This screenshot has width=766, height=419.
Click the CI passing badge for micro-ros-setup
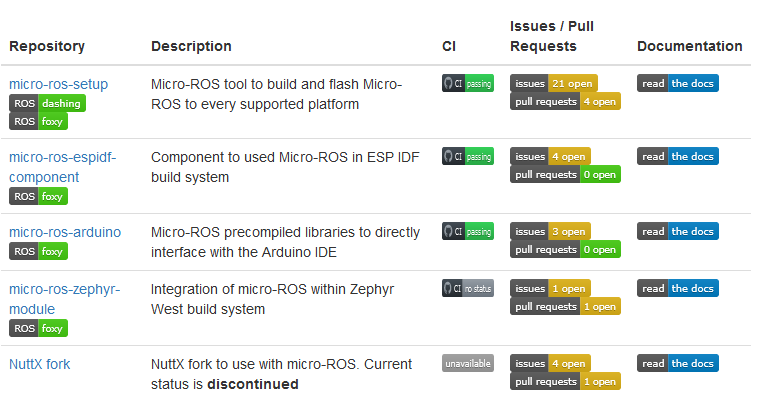click(x=468, y=83)
